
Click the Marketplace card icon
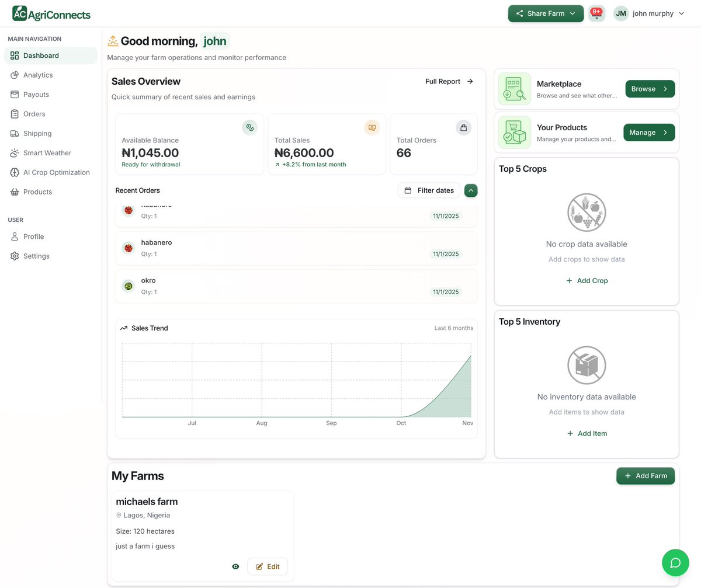point(515,89)
